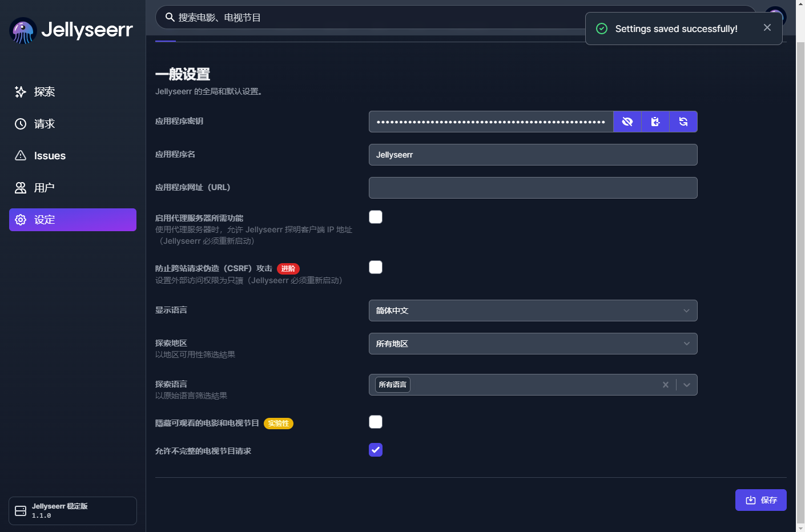Regenerate the API key
This screenshot has height=532, width=805.
pos(683,122)
